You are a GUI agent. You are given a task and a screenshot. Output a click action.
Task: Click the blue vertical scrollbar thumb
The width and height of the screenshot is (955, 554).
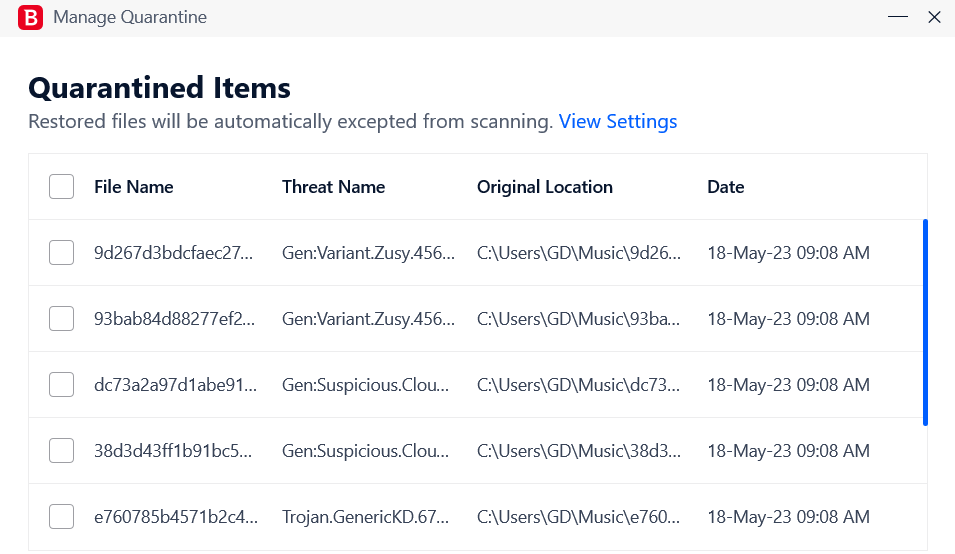pos(925,323)
